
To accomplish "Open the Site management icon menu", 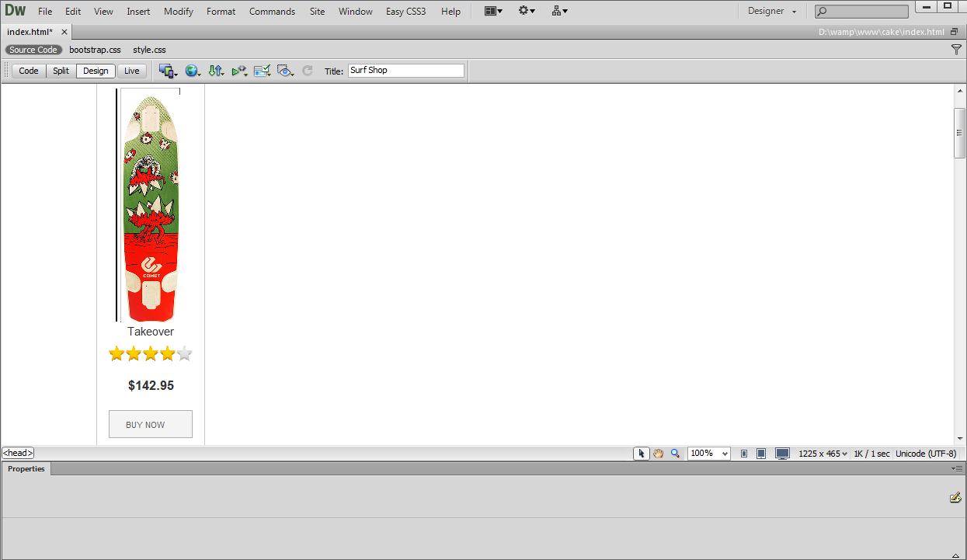I will click(559, 11).
